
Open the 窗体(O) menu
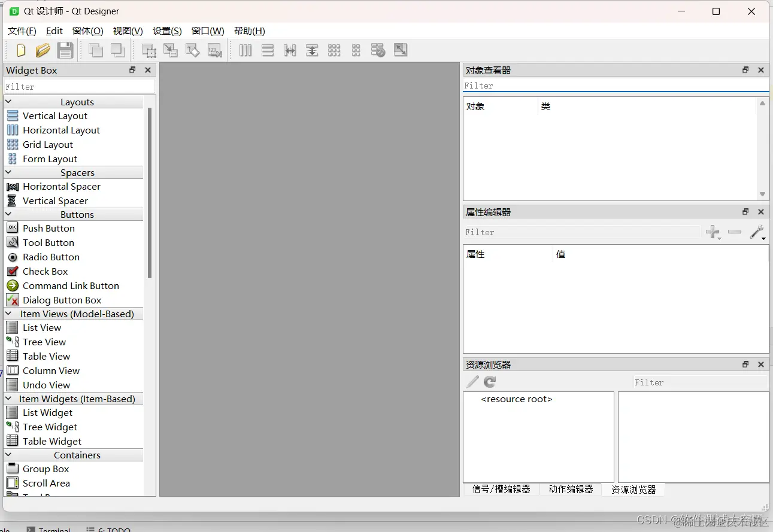coord(88,31)
